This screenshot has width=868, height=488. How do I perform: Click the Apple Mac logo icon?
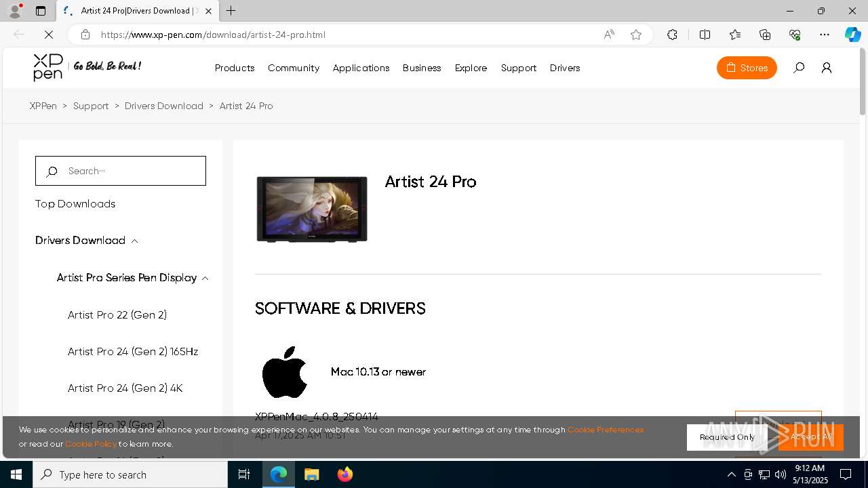pos(285,372)
